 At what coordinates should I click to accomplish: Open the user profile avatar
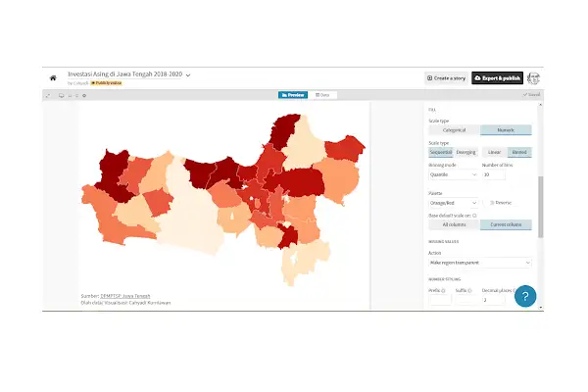click(533, 78)
